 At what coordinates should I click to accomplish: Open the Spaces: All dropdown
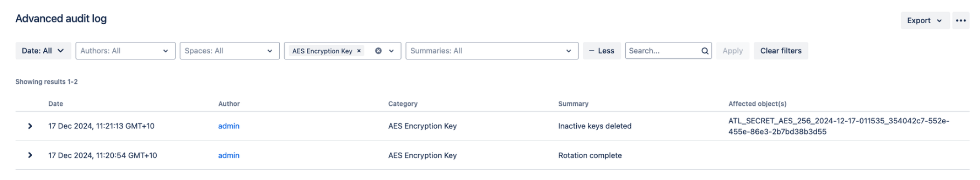pos(229,51)
